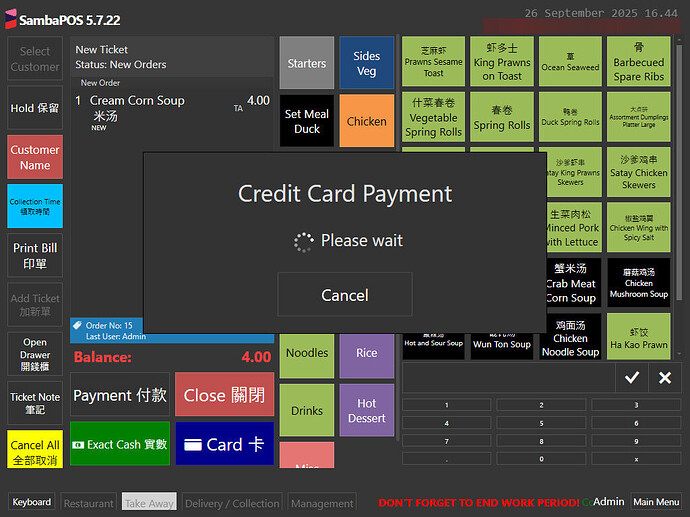Select the Starters category
This screenshot has width=690, height=517.
306,63
